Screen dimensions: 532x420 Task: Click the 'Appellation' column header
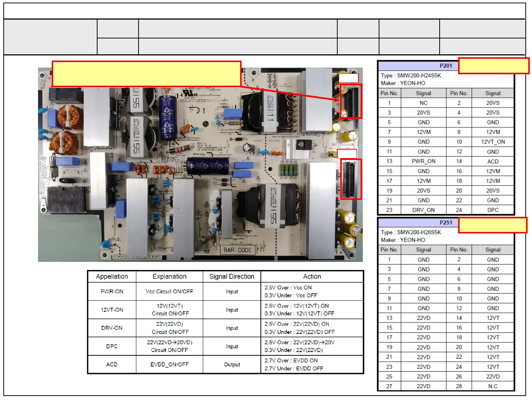click(x=112, y=277)
